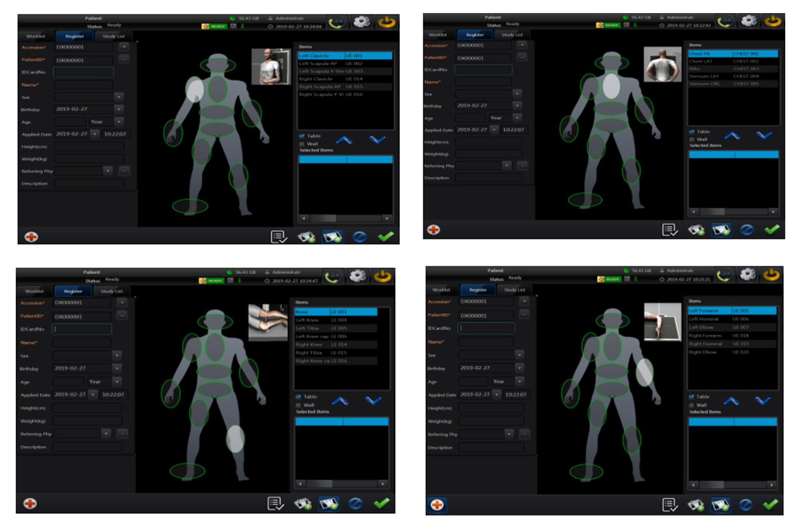
Task: Enable Wall checkbox in Chest PA screen
Action: tap(692, 139)
